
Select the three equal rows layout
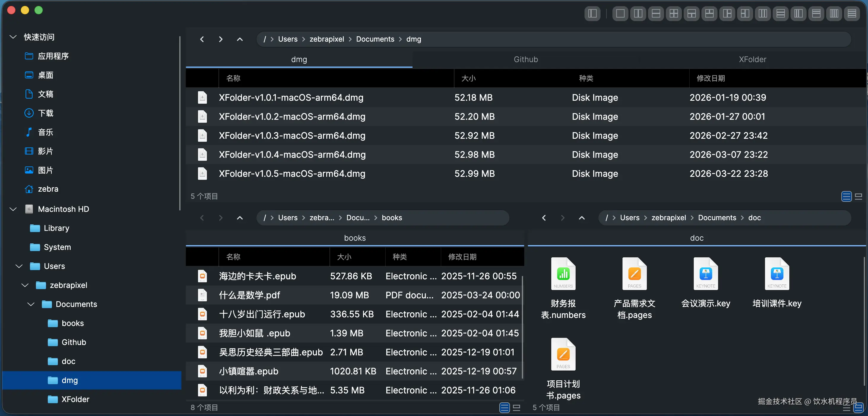click(x=781, y=13)
